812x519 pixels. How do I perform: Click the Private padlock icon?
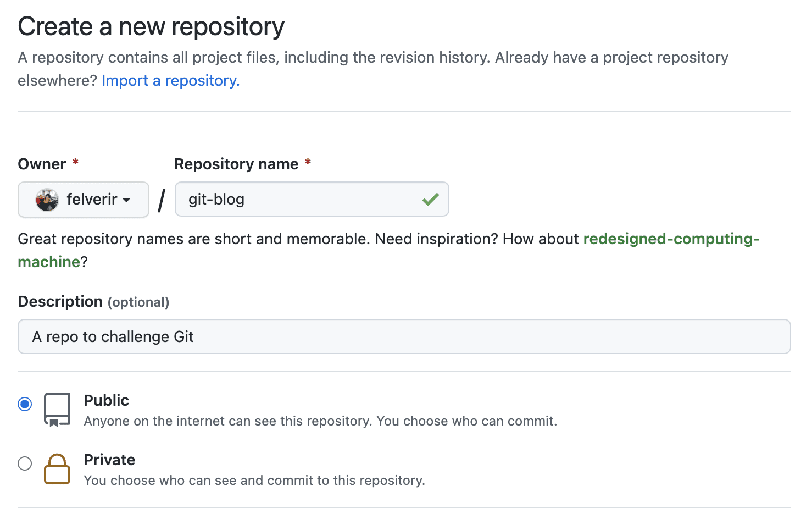(x=57, y=468)
